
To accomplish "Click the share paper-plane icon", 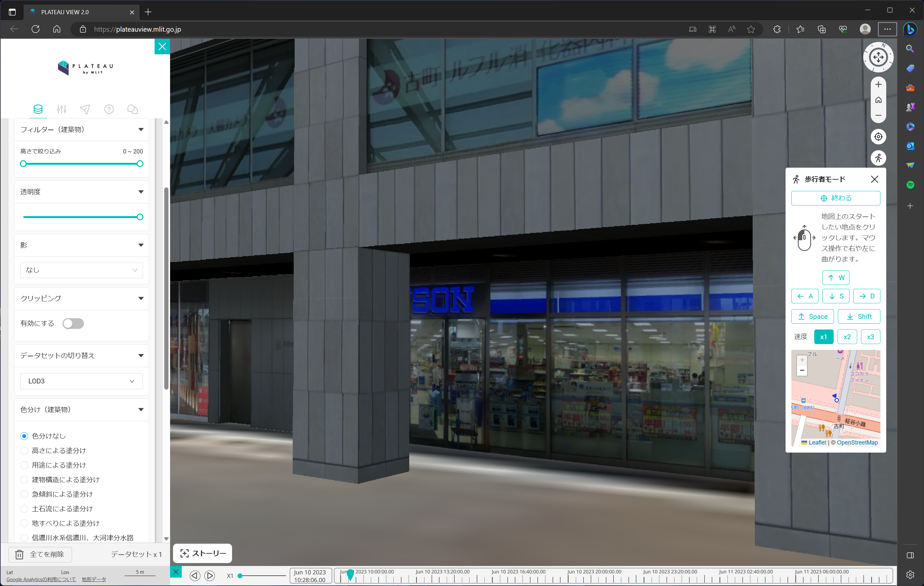I will [x=85, y=110].
